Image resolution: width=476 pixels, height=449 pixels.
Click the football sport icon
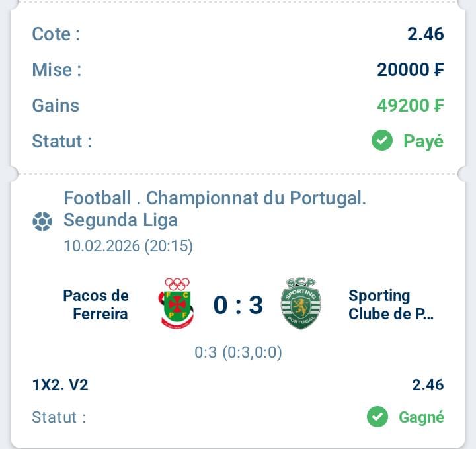pyautogui.click(x=42, y=222)
